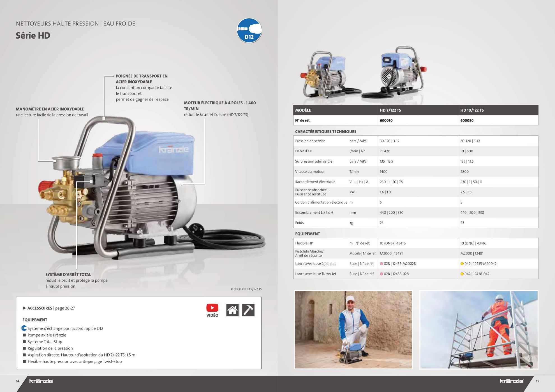
Task: Open the scaffold worker photo
Action: tap(478, 330)
